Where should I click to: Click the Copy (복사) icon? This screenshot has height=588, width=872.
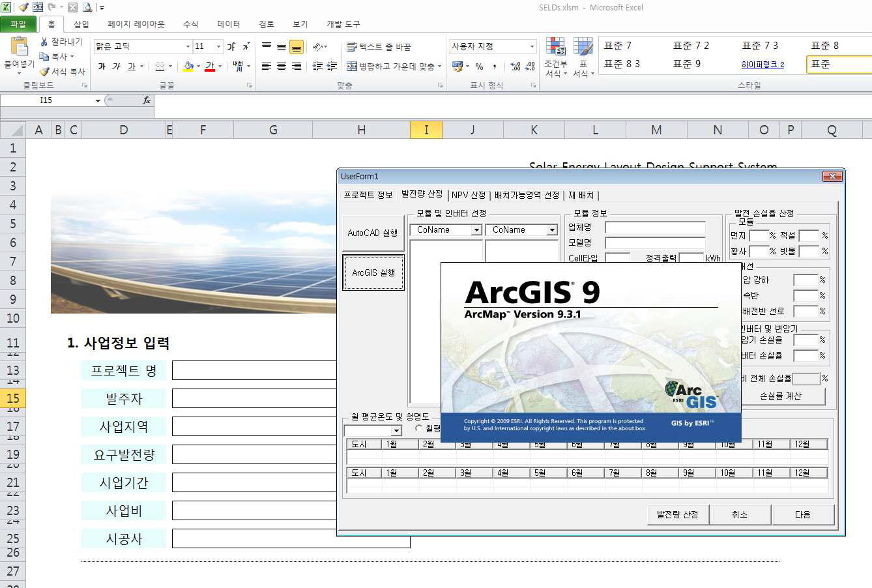[44, 57]
